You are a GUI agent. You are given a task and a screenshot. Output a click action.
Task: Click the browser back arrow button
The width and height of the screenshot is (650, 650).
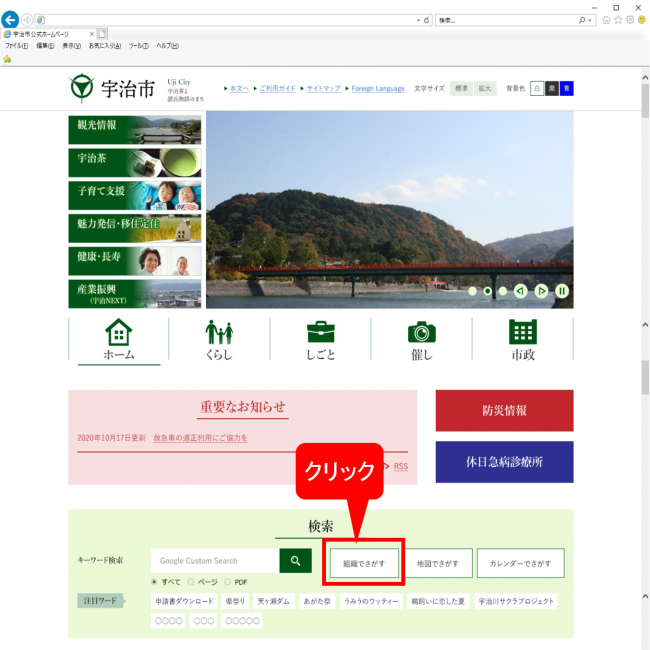point(11,19)
